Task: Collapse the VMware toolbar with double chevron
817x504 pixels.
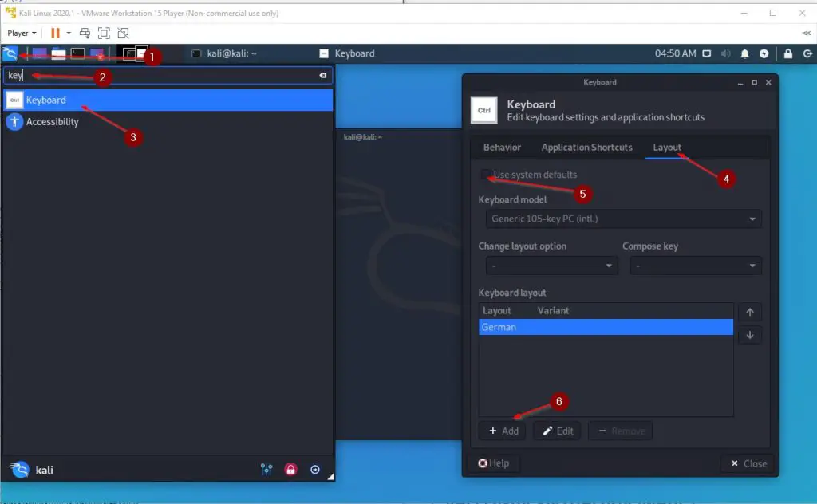Action: 807,33
